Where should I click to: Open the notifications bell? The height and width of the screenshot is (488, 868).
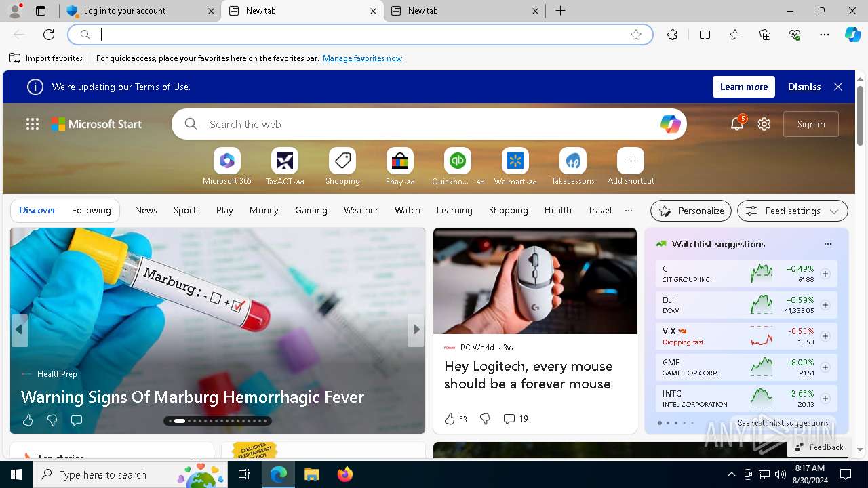point(737,124)
